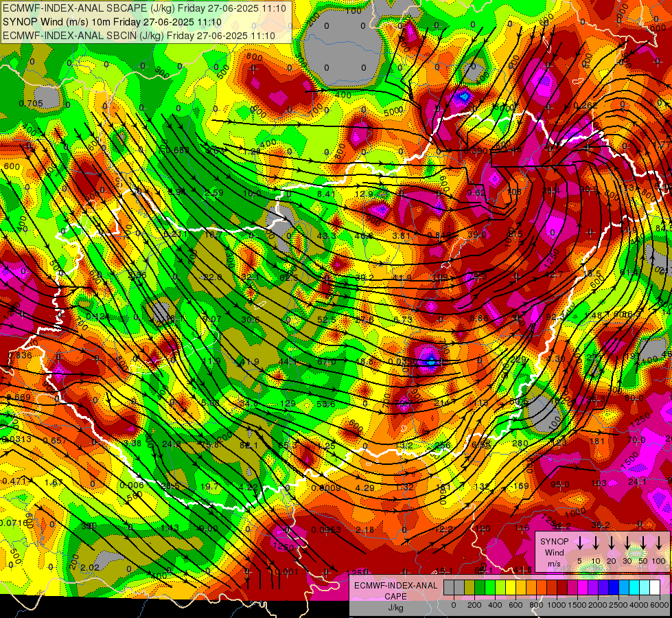Select the SYNOP Wind 10m header line
The height and width of the screenshot is (618, 672).
click(112, 22)
